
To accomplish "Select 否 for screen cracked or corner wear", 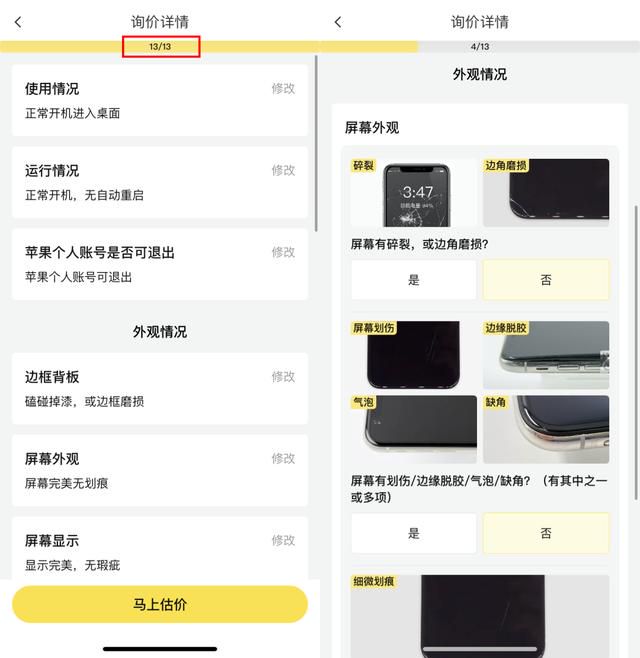I will point(546,279).
